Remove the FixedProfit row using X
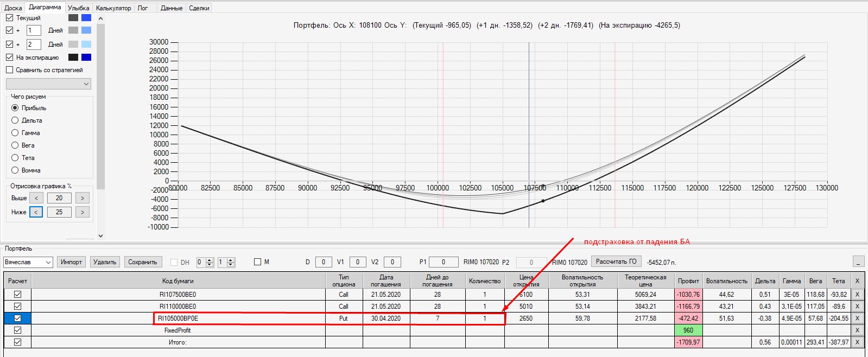This screenshot has height=357, width=868. click(857, 330)
